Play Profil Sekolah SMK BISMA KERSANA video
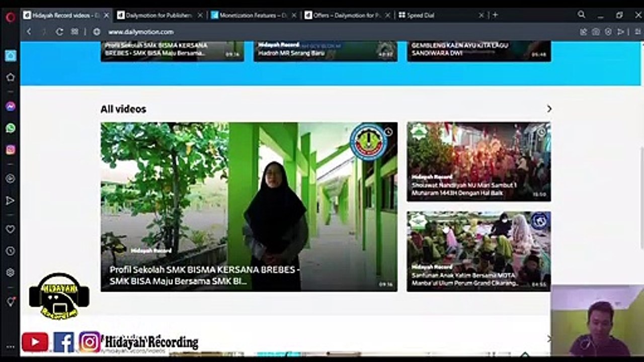Image resolution: width=644 pixels, height=362 pixels. pos(249,207)
